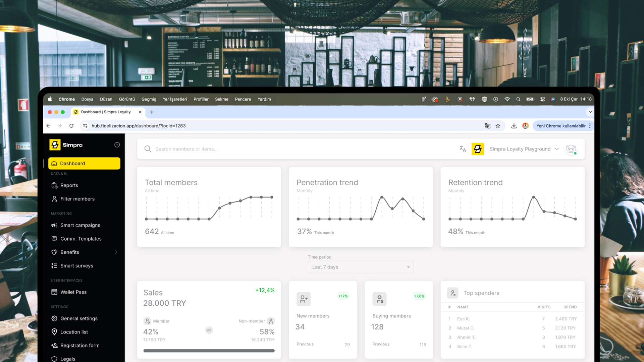Screen dimensions: 644x362
Task: Open Smart campaigns in sidebar
Action: pos(80,225)
